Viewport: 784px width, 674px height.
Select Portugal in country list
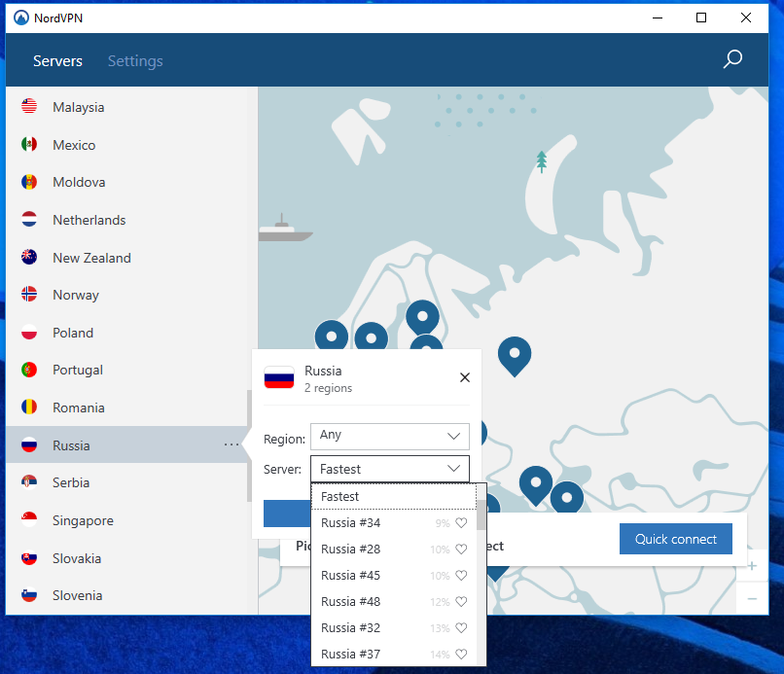click(x=127, y=370)
